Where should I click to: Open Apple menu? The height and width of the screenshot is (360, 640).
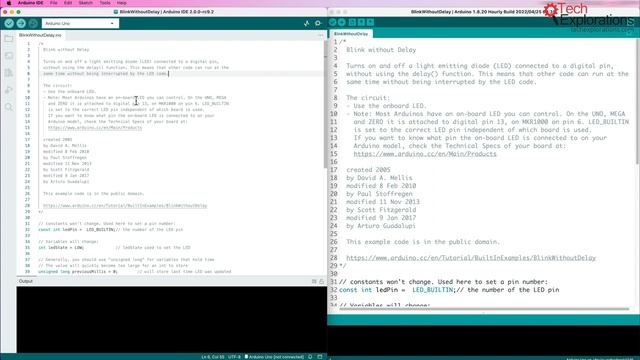click(9, 3)
